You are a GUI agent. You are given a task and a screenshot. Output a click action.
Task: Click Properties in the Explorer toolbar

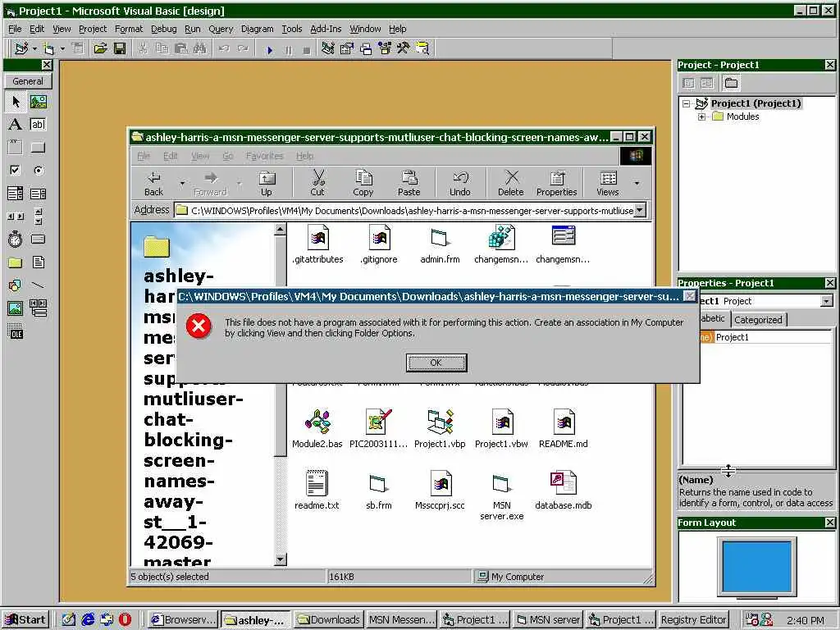click(x=557, y=183)
